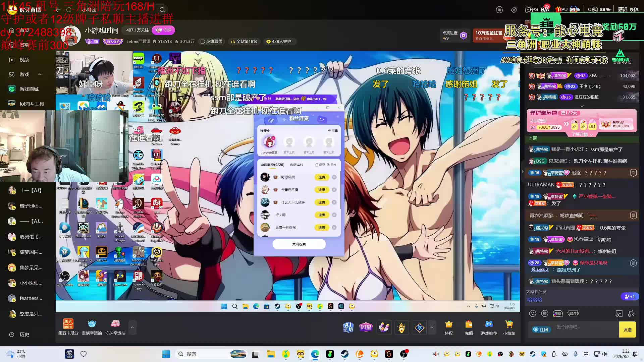Open the Windows Start menu on taskbar
644x362 pixels.
click(x=166, y=354)
